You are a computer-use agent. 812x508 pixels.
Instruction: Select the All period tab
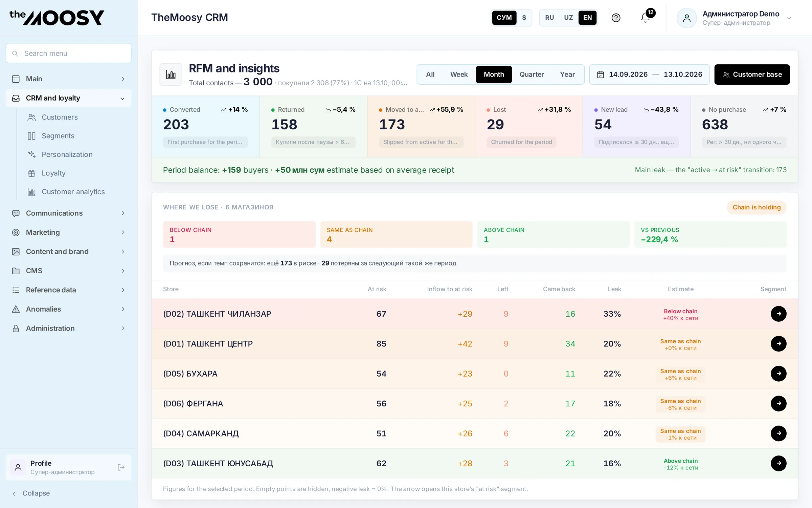point(430,75)
